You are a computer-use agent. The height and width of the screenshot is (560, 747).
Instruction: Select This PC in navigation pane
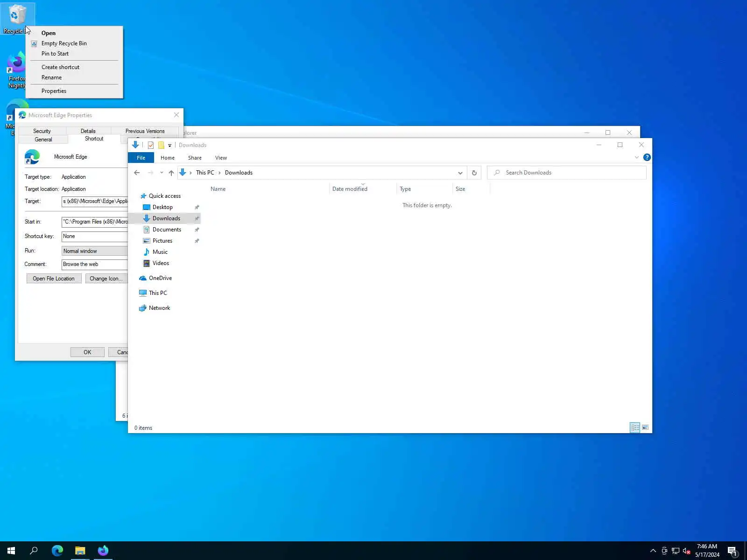[158, 293]
